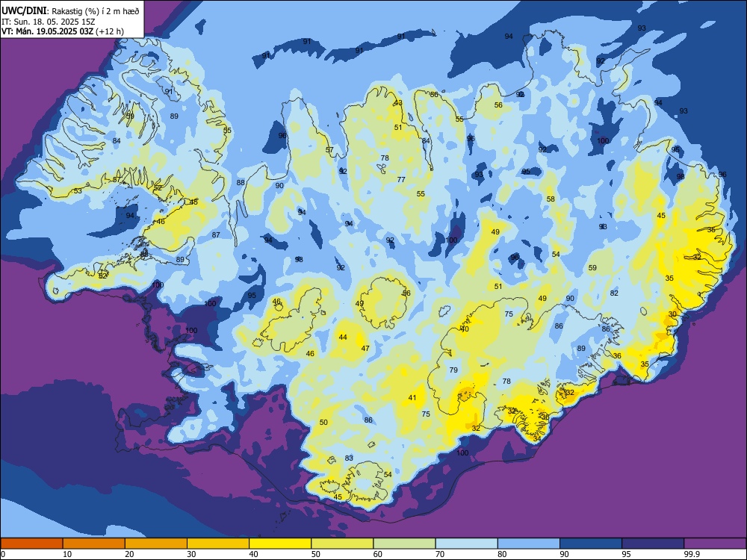Click the dark blue 90–95 legend band
The width and height of the screenshot is (747, 560).
tap(591, 544)
